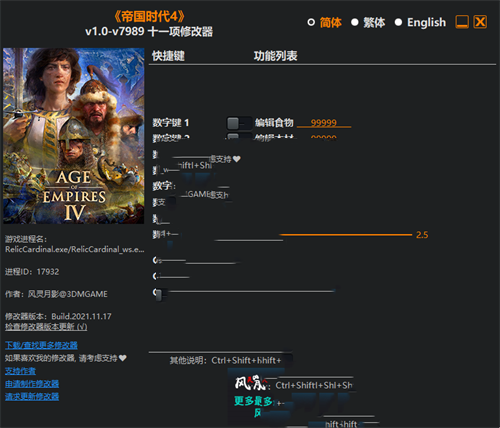This screenshot has height=428, width=500.
Task: Click the 数字键 1 hotkey label
Action: 171,123
